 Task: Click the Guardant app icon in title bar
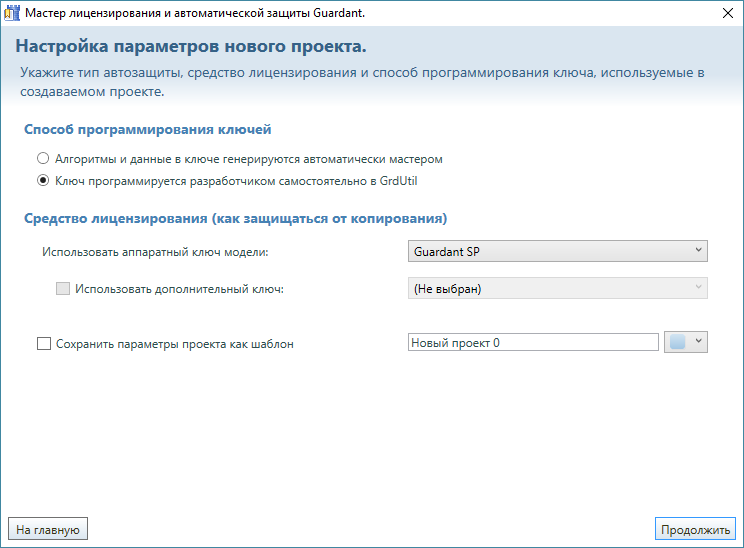(x=11, y=14)
